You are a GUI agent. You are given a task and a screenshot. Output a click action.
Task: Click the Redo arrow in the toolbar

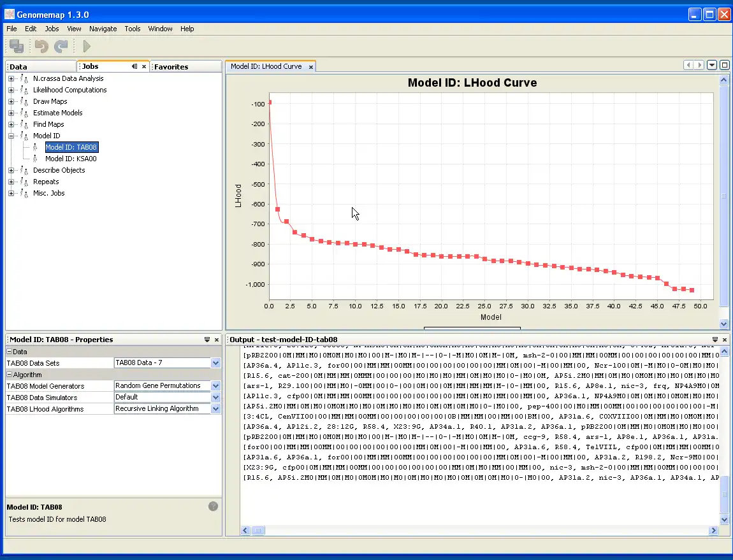61,46
